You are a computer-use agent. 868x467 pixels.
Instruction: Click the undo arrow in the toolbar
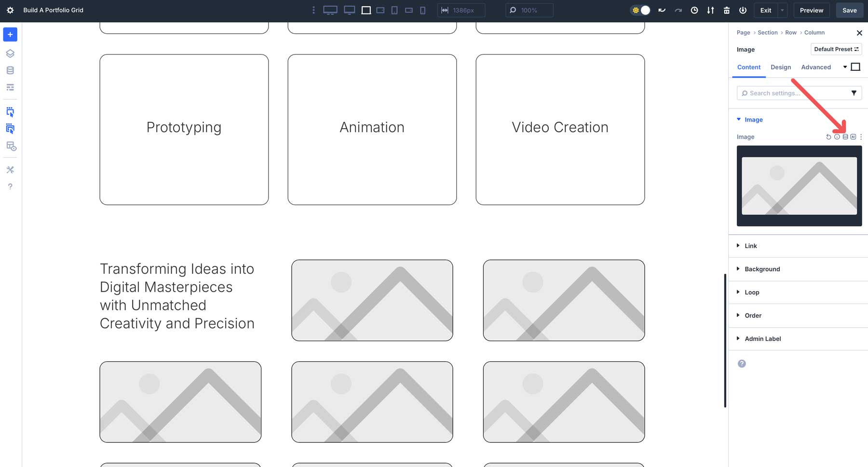662,10
